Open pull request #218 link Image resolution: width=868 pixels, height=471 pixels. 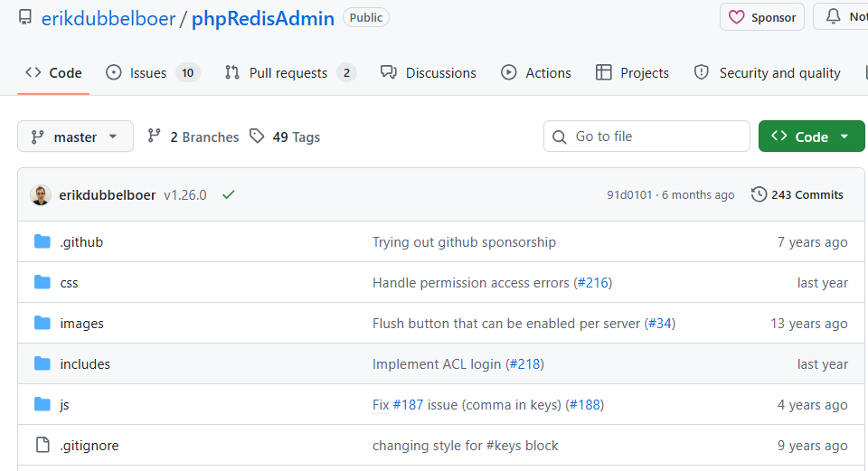pyautogui.click(x=524, y=364)
